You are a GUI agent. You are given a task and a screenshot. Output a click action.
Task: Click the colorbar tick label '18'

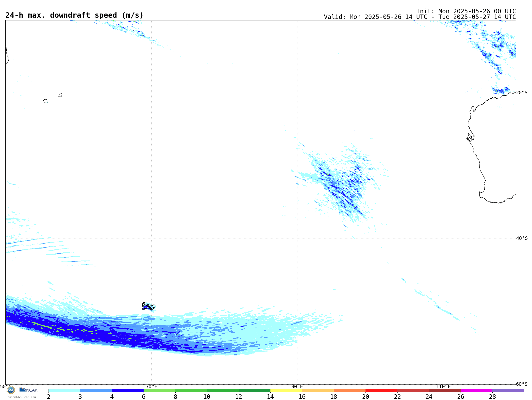click(334, 397)
